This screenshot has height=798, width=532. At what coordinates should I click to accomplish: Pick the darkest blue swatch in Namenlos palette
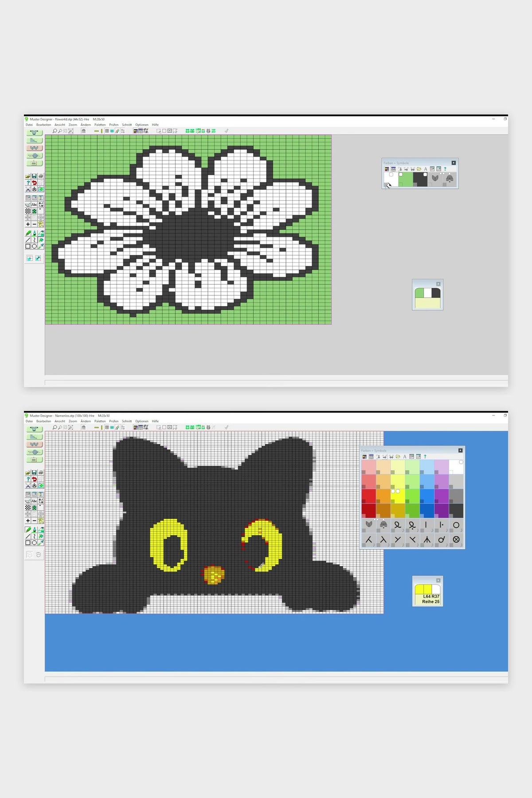tap(427, 511)
